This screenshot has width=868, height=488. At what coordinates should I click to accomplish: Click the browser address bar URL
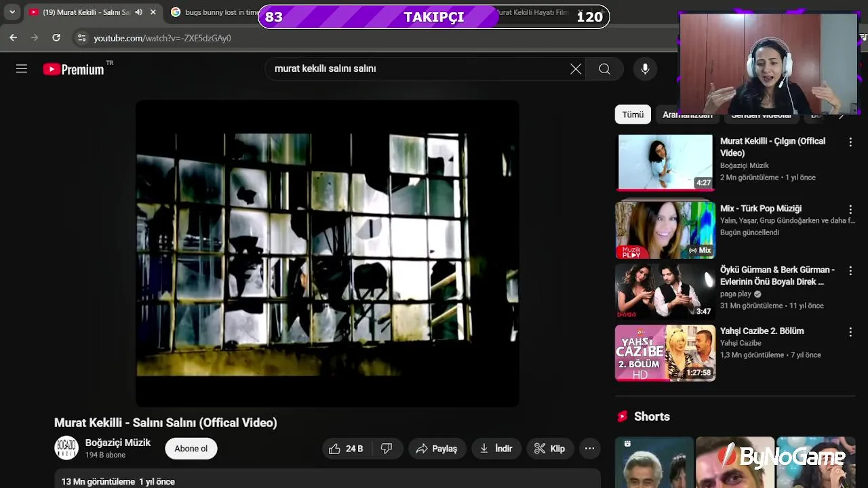[162, 38]
